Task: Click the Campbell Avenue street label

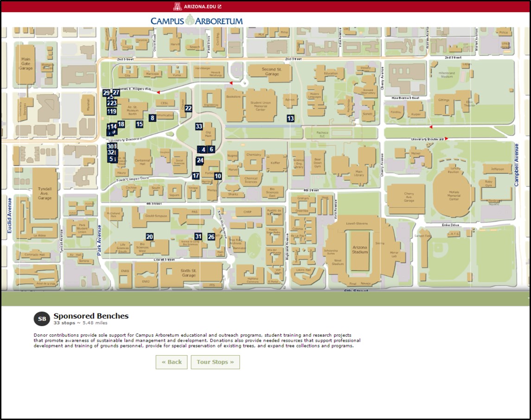Action: tap(517, 165)
